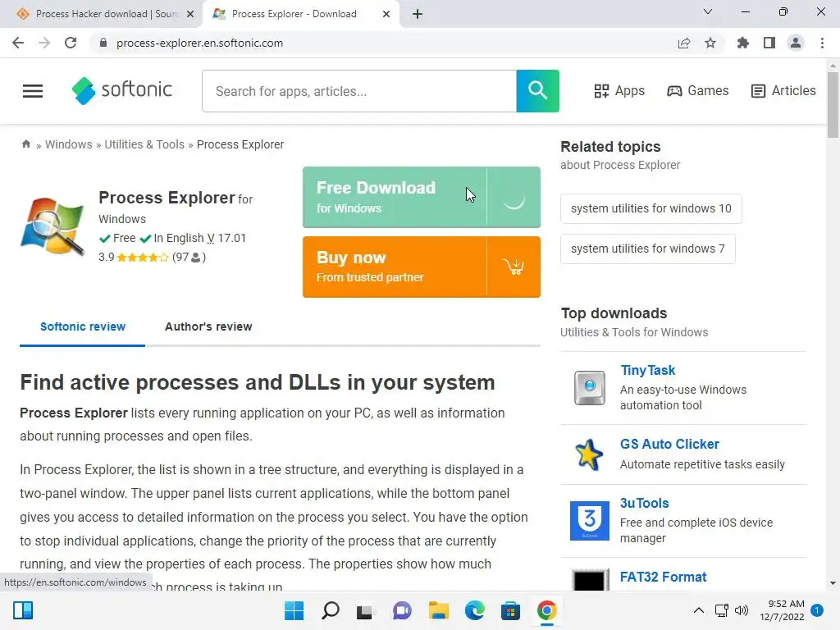Select system utilities for windows 10 topic
The width and height of the screenshot is (840, 630).
(x=651, y=208)
